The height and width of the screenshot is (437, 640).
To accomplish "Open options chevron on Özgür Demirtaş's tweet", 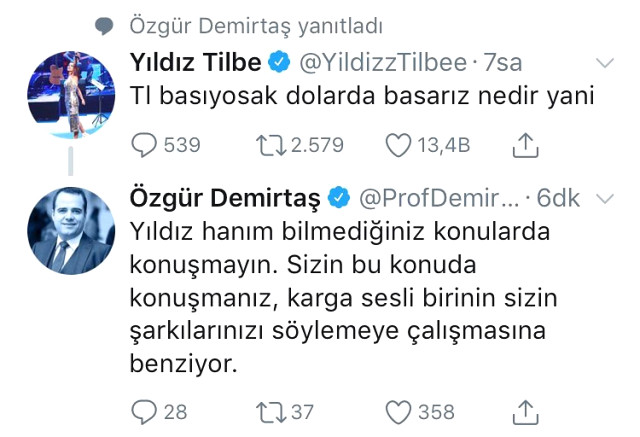I will [x=605, y=198].
